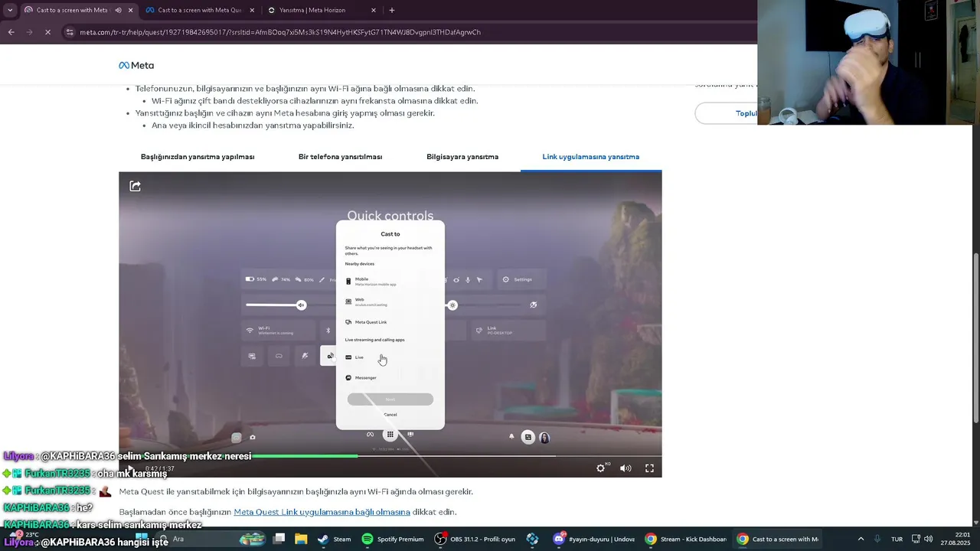Click the taskbar icon between OBS and Discord
Screen dimensions: 980x551
click(x=533, y=539)
